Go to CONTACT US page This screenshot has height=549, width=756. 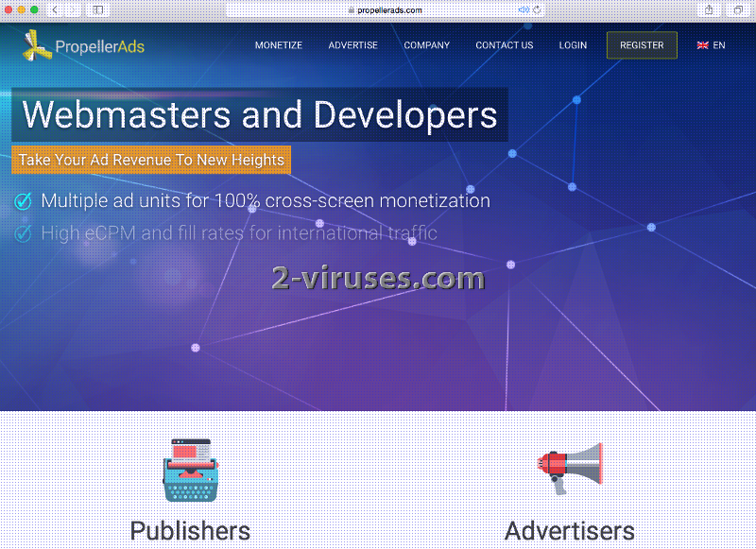click(505, 45)
